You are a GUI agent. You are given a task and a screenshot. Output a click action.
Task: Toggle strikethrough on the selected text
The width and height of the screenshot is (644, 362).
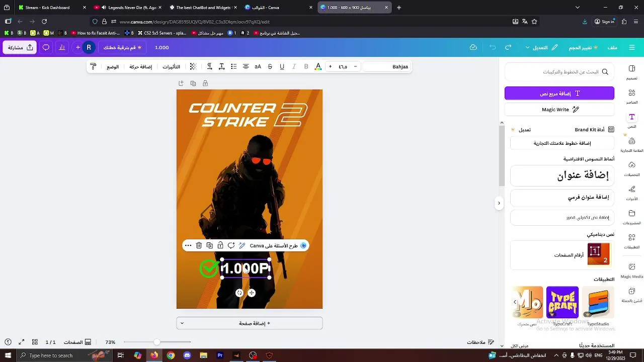tap(270, 67)
